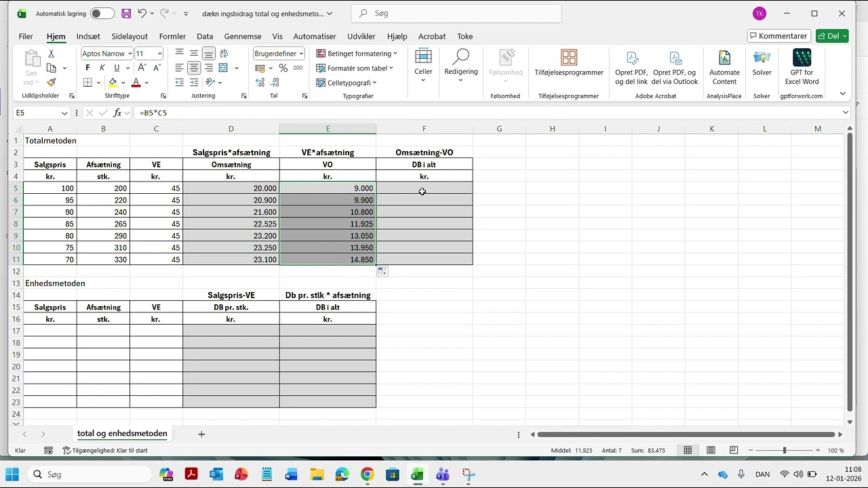Switch to Page Layout view in status bar
The width and height of the screenshot is (868, 488).
(711, 450)
